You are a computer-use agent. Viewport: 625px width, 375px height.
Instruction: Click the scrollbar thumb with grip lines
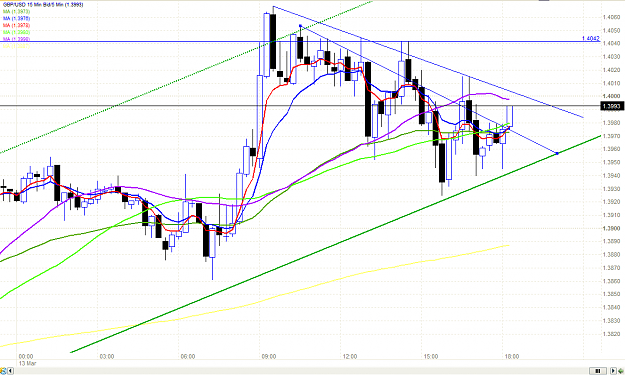[597, 371]
